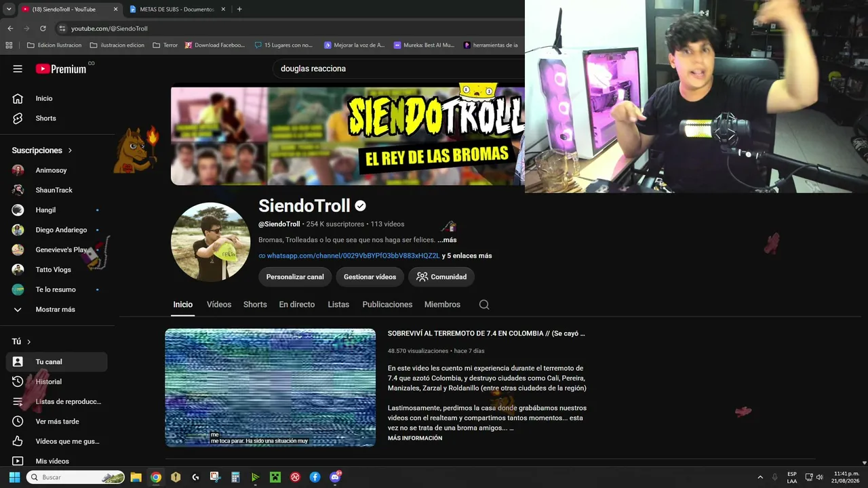Switch to the Miembros channel tab
The image size is (868, 488).
click(x=442, y=304)
